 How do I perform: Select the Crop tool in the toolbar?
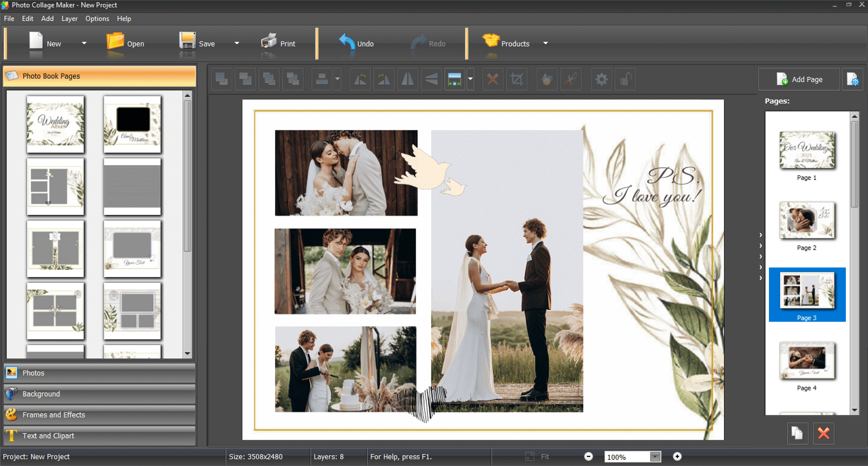tap(516, 79)
